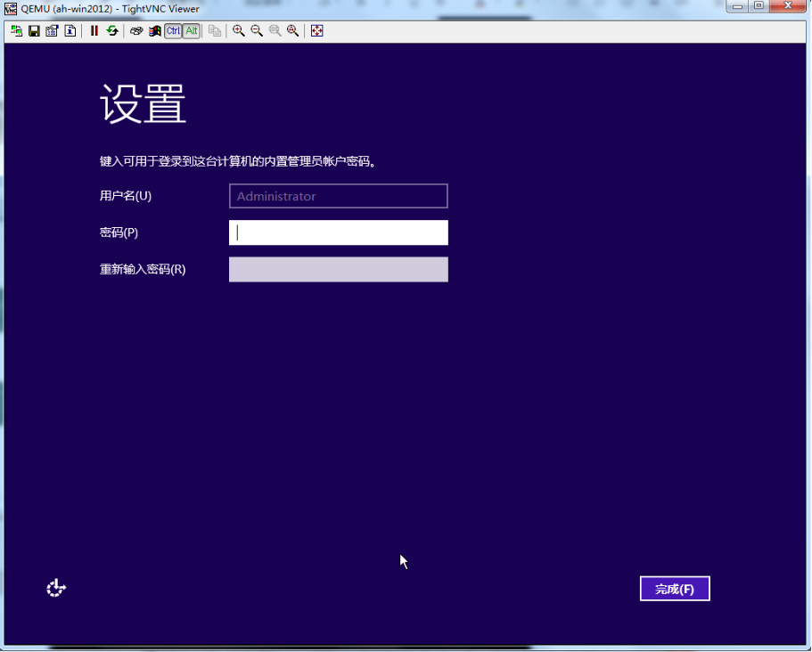Open the Connection options icon

tap(52, 31)
